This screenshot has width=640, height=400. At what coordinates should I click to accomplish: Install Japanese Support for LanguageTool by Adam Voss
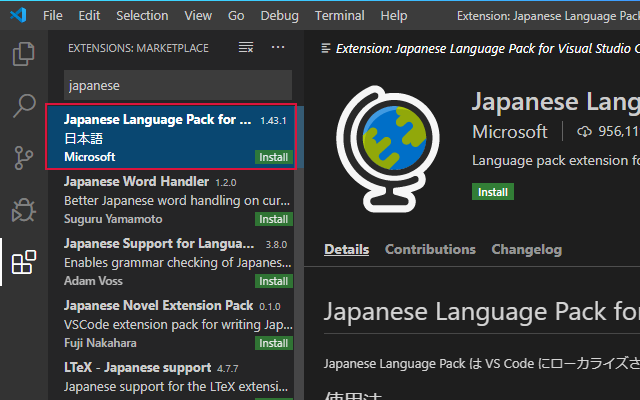(x=273, y=281)
